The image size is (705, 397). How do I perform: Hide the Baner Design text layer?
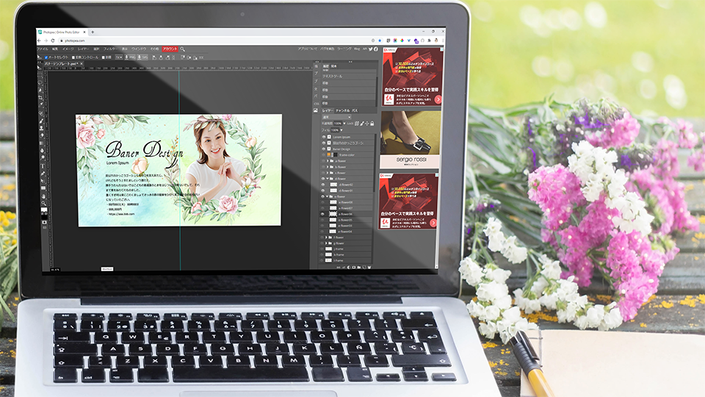click(x=323, y=149)
